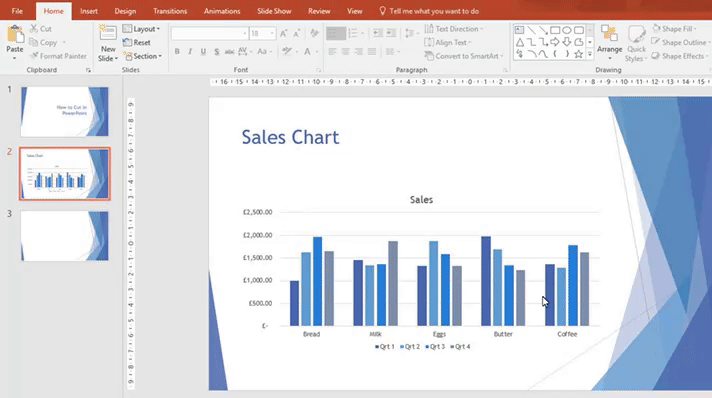
Task: Open the font size 18 dropdown
Action: (x=272, y=33)
